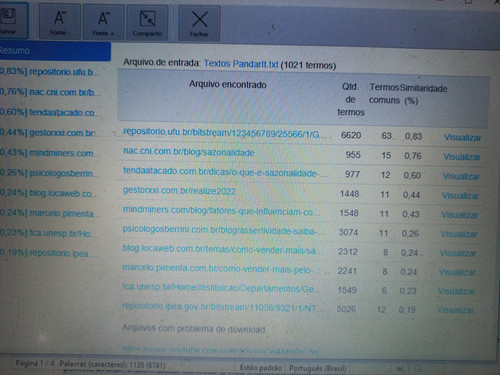Click the Similaridade (%) column header
The image size is (500, 375).
pyautogui.click(x=423, y=94)
